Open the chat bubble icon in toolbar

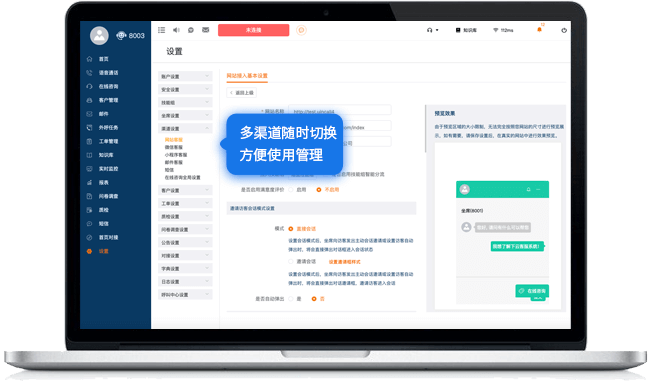(x=191, y=30)
